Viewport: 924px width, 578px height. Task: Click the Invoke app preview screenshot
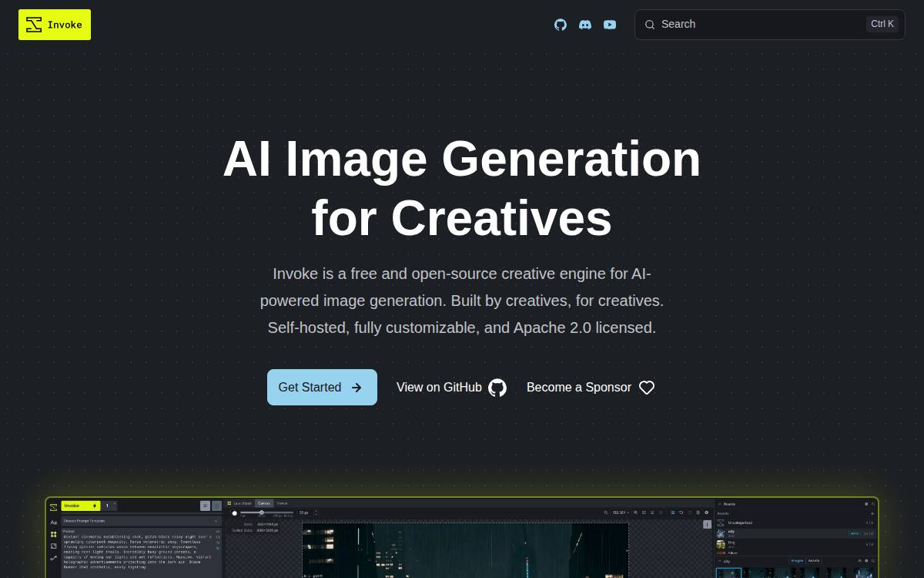pyautogui.click(x=462, y=538)
